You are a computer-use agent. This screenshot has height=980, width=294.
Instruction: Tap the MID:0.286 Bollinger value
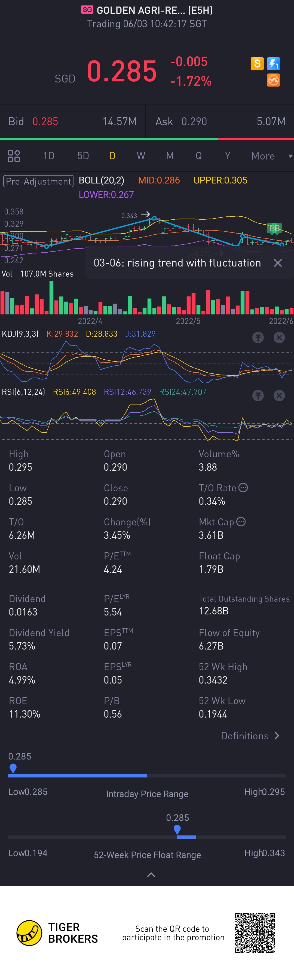pyautogui.click(x=159, y=180)
